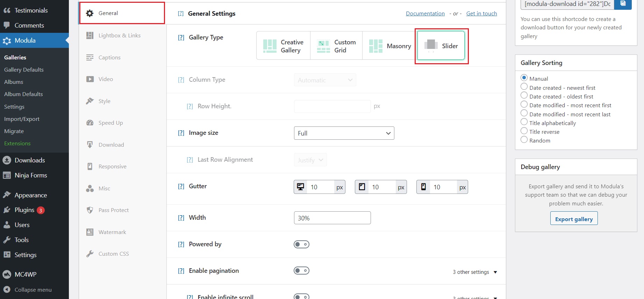This screenshot has height=299, width=644.
Task: Open Gallery Defaults in Modula menu
Action: [x=24, y=70]
